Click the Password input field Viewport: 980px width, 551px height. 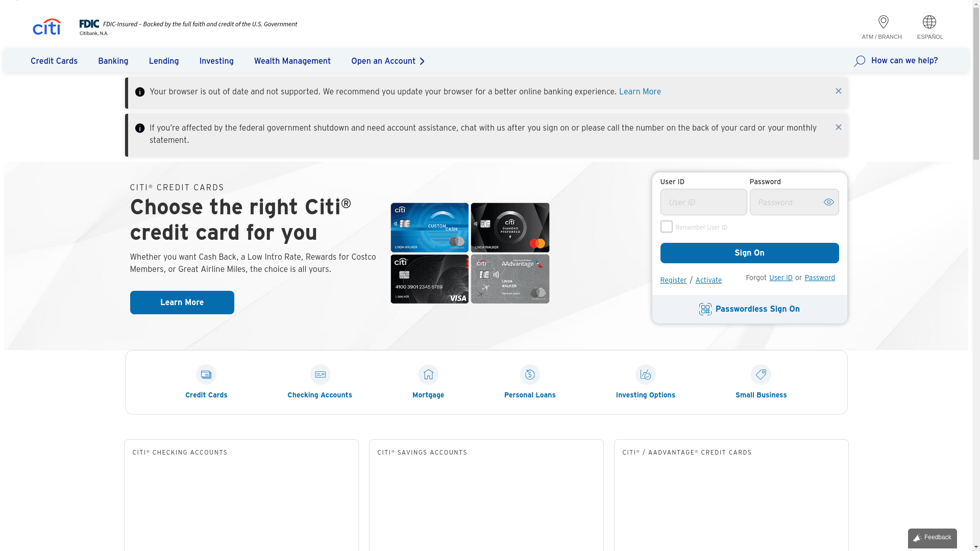point(794,202)
